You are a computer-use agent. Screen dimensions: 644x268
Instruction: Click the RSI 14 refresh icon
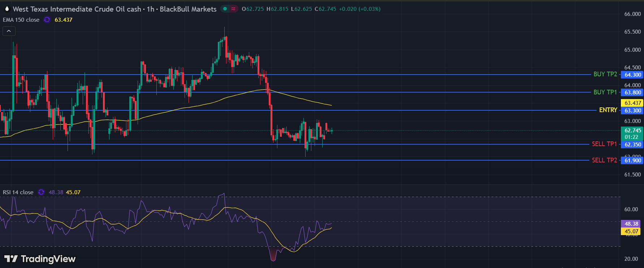[x=41, y=192]
